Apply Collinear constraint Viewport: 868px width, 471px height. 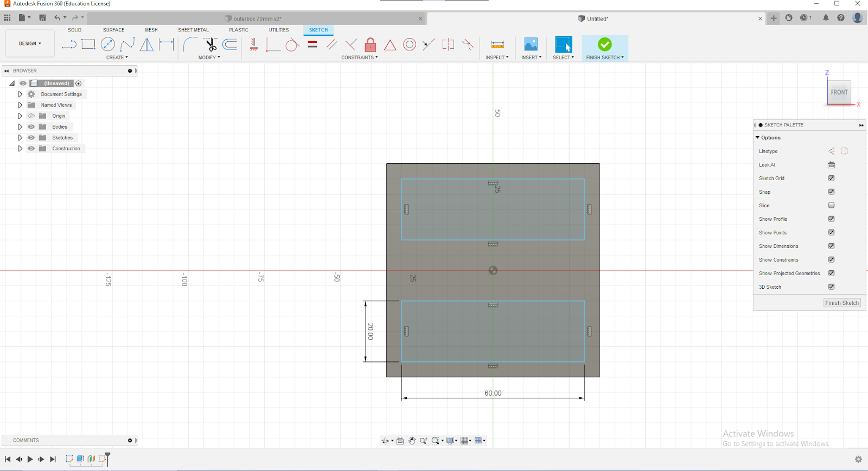[429, 44]
